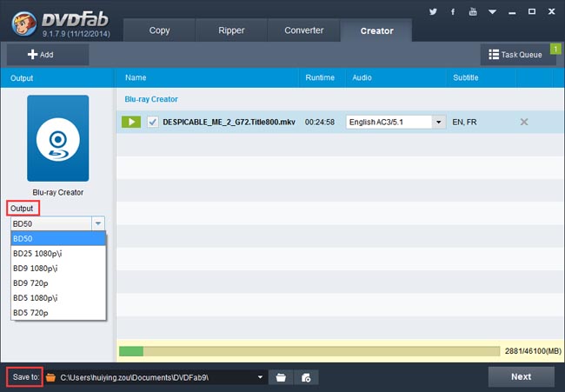This screenshot has width=565, height=392.
Task: Minimize the DVDFab window
Action: (x=512, y=12)
